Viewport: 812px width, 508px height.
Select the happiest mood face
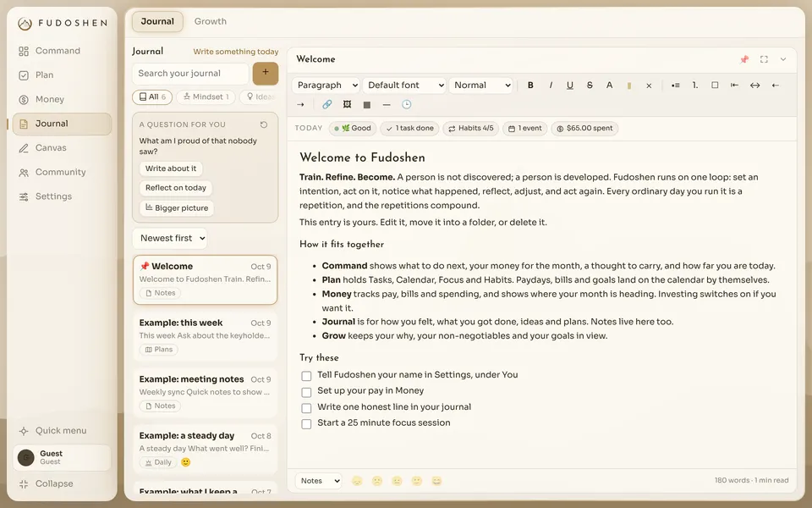(x=436, y=481)
